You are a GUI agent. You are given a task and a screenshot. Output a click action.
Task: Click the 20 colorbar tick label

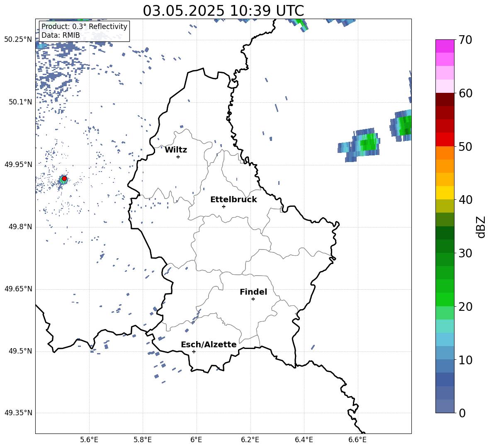(x=465, y=307)
